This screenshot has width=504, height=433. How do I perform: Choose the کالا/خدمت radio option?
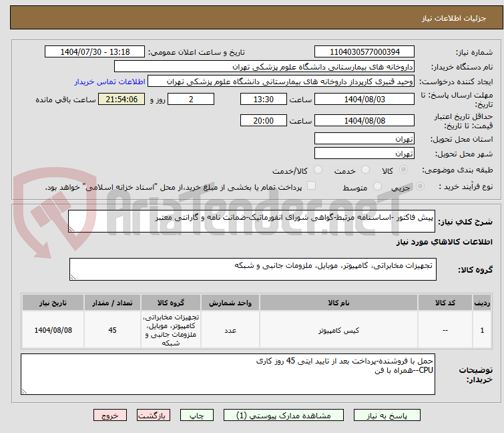318,170
